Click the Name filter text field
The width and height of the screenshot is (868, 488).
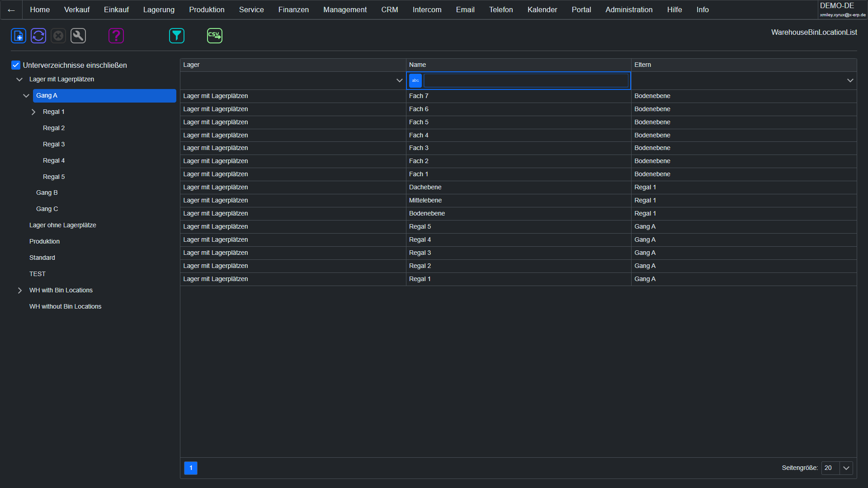[526, 80]
